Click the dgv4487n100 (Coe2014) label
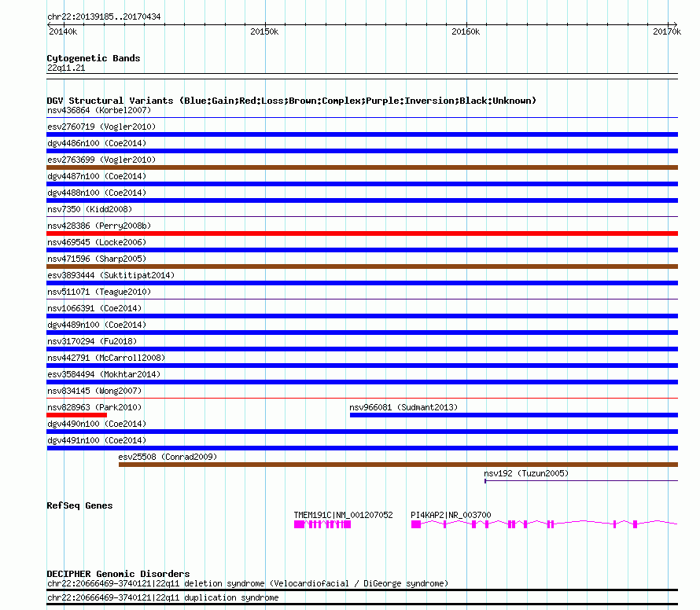Screen dimensions: 700x610 [97, 176]
